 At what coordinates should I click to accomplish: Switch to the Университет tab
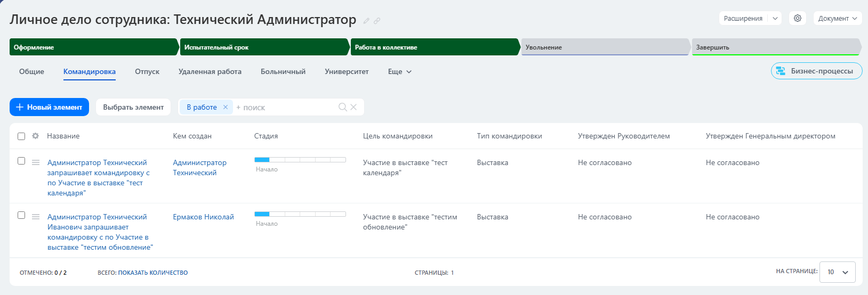coord(347,71)
